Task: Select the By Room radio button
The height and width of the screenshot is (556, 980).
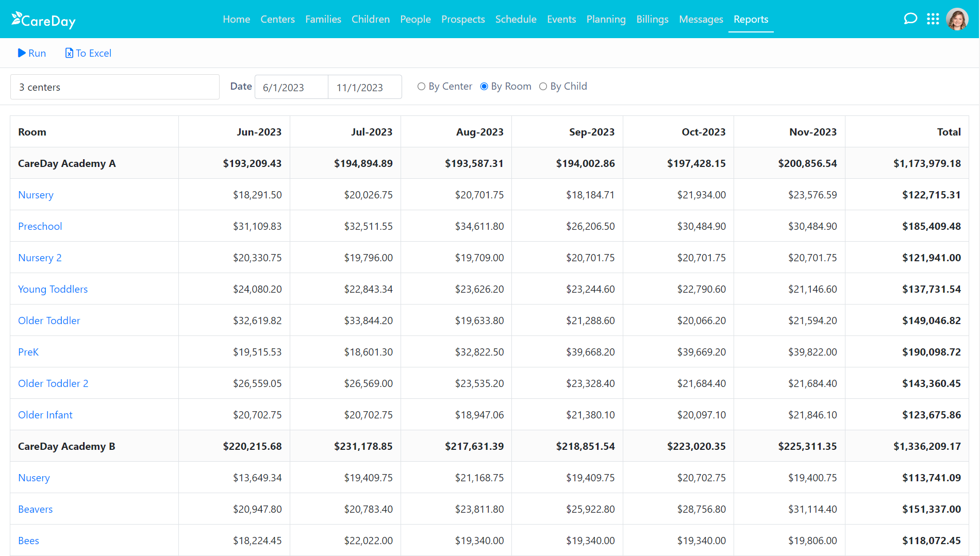Action: [x=484, y=86]
